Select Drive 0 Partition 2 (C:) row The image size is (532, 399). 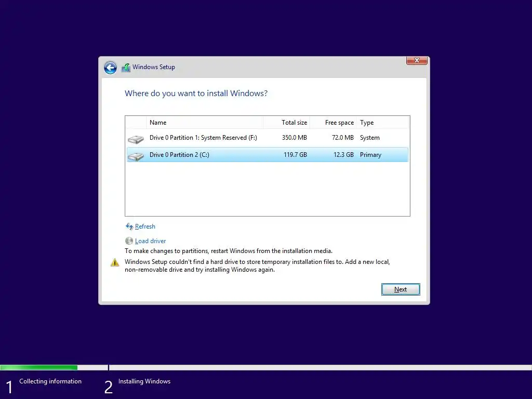click(268, 155)
